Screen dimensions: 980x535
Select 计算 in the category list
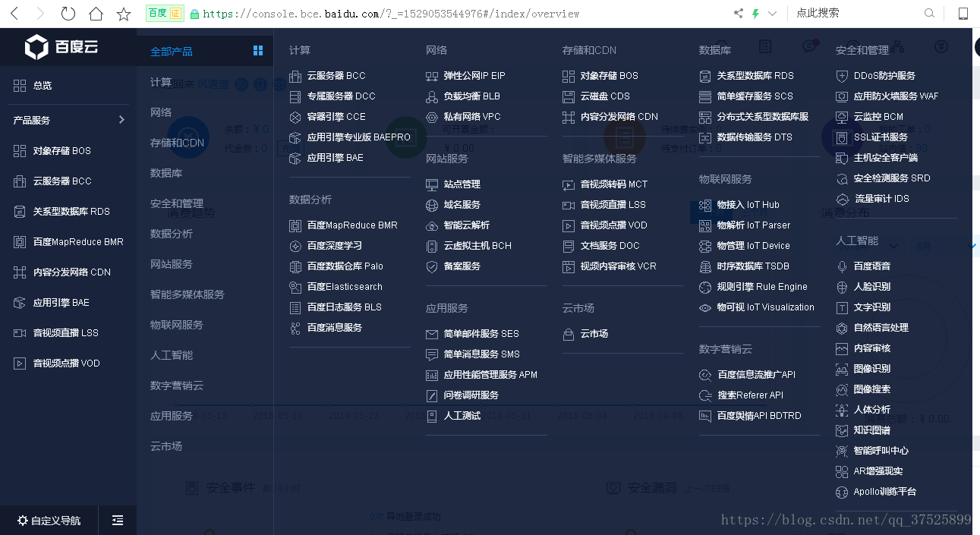161,82
